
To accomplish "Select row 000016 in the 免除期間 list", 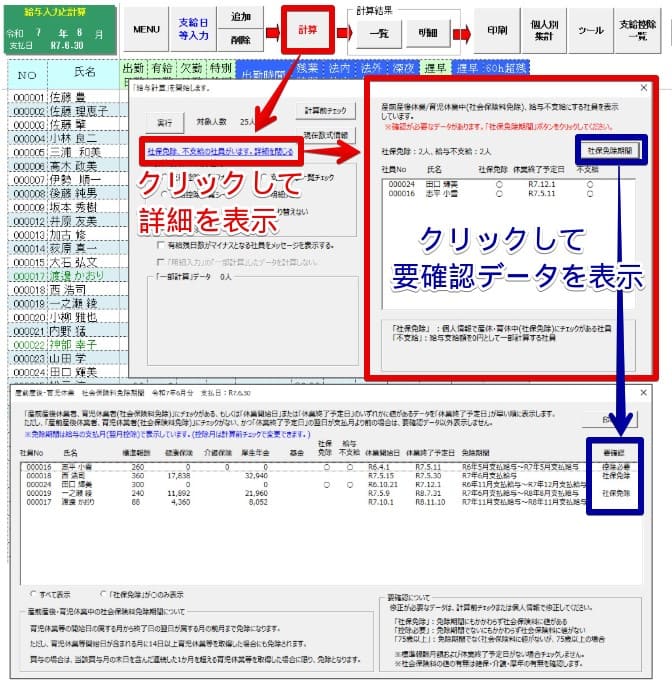I will point(330,467).
